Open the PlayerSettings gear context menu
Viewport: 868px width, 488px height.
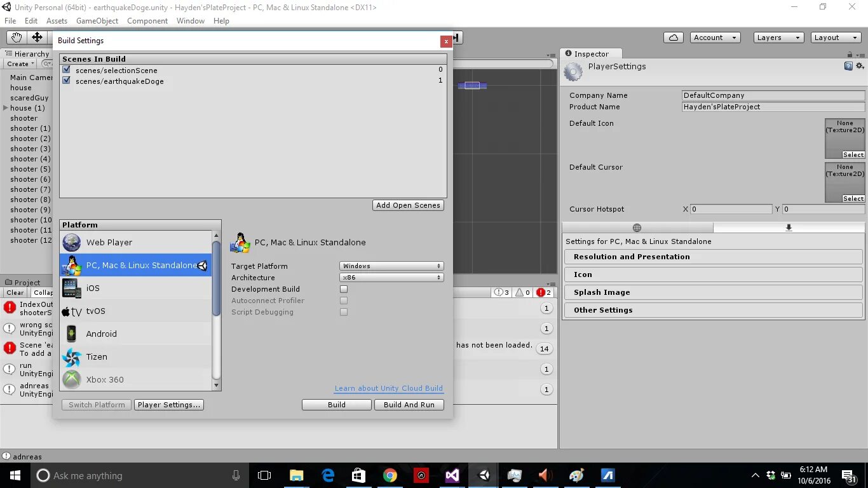coord(860,66)
